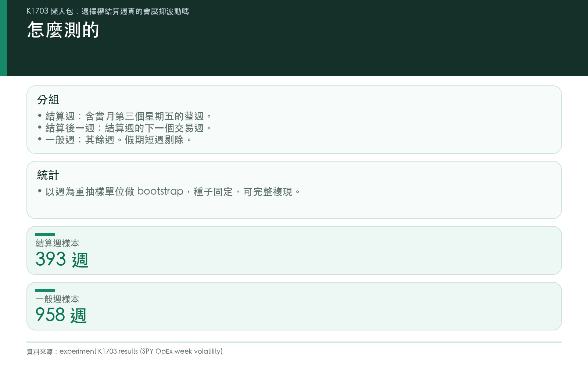Select the bootstrap resampling bullet line

point(169,192)
